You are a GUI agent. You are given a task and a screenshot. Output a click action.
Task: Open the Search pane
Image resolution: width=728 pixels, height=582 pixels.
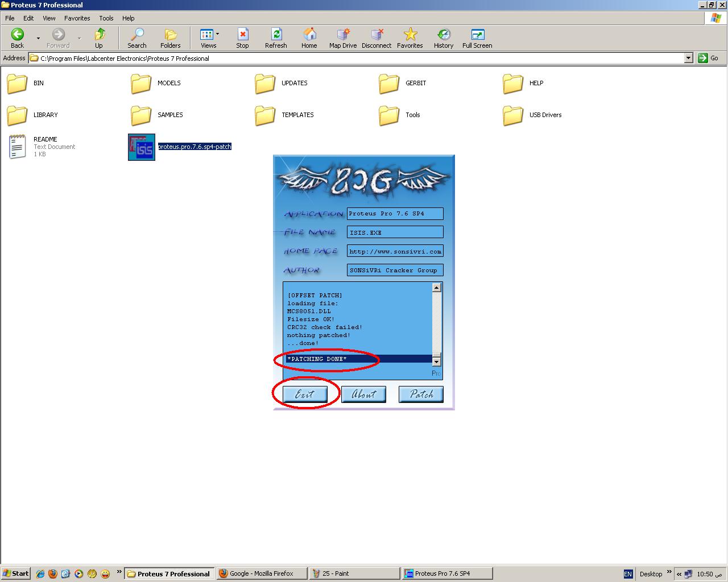[136, 38]
